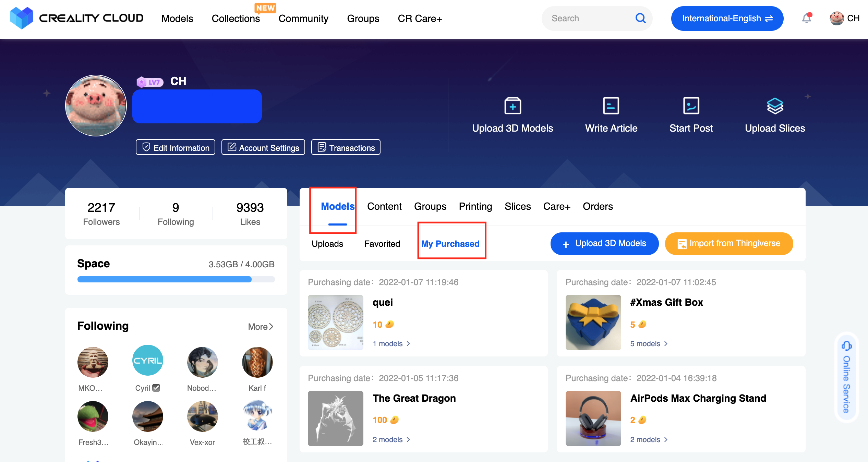Viewport: 868px width, 462px height.
Task: Open the notification bell
Action: click(x=806, y=18)
